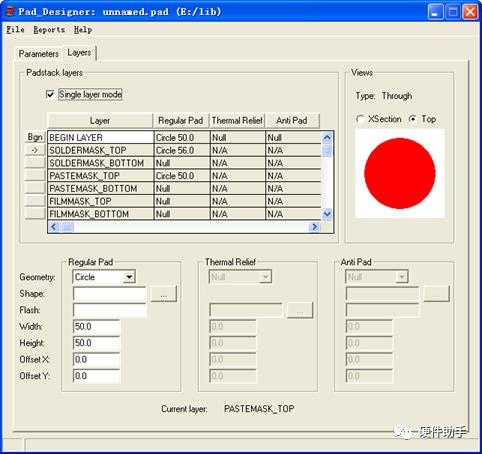482x454 pixels.
Task: Click the Regular Pad column header
Action: [x=181, y=121]
